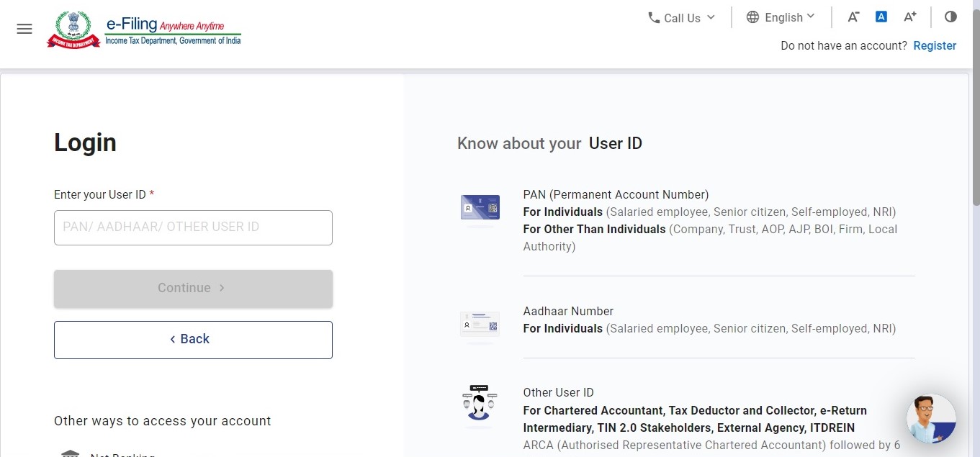This screenshot has width=980, height=457.
Task: Open the Register link
Action: 934,45
